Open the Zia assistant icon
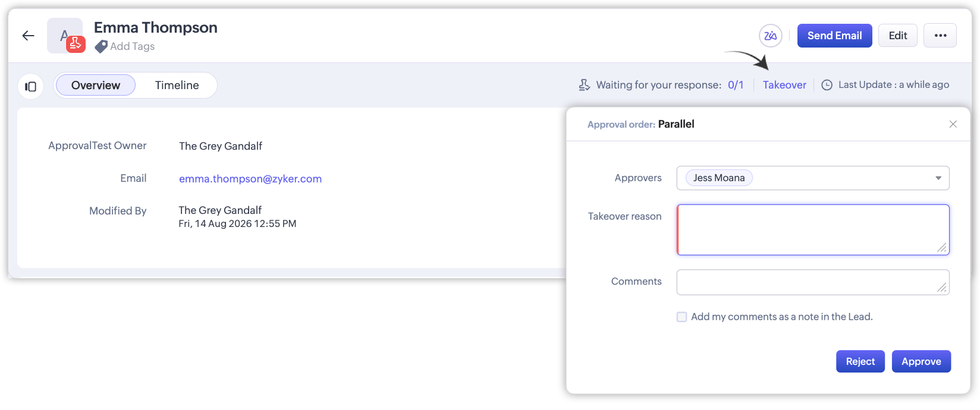The height and width of the screenshot is (410, 980). tap(770, 36)
